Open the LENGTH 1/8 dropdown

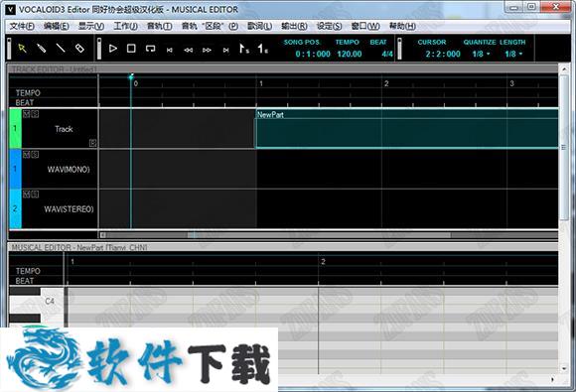tap(513, 54)
